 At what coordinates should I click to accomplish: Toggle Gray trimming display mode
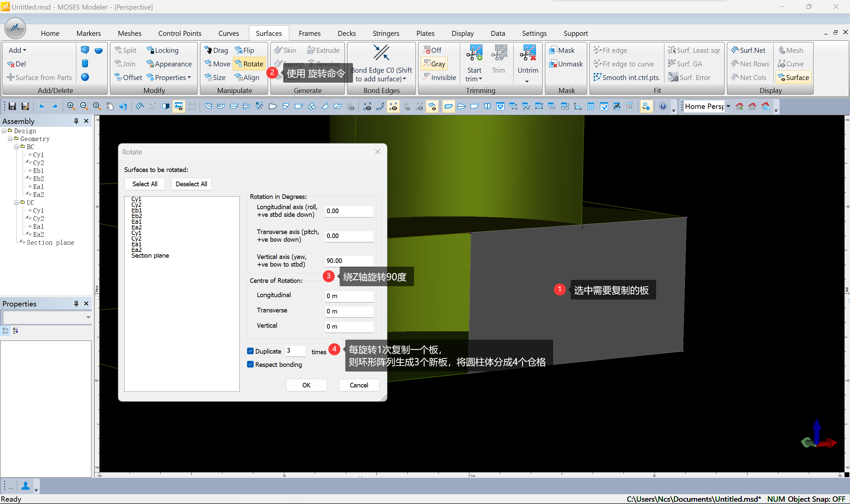tap(434, 64)
